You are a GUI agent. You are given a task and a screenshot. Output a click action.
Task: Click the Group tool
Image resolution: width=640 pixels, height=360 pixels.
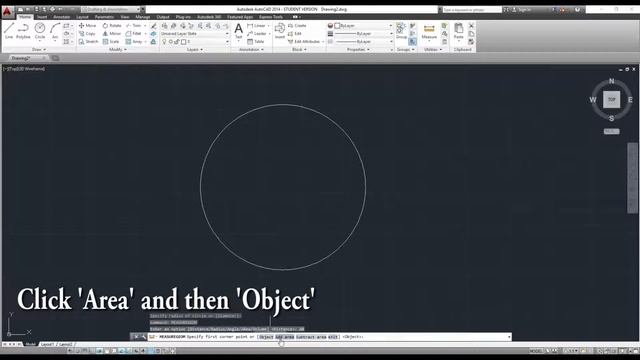401,31
